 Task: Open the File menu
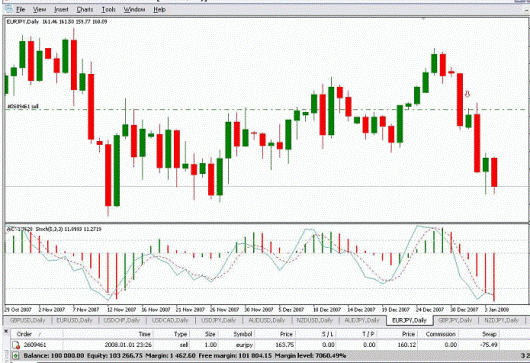coord(21,9)
